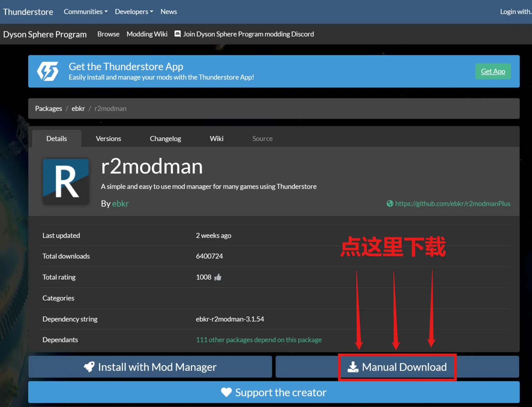This screenshot has height=407, width=532.
Task: Click the download arrow icon on Manual Download
Action: (x=353, y=367)
